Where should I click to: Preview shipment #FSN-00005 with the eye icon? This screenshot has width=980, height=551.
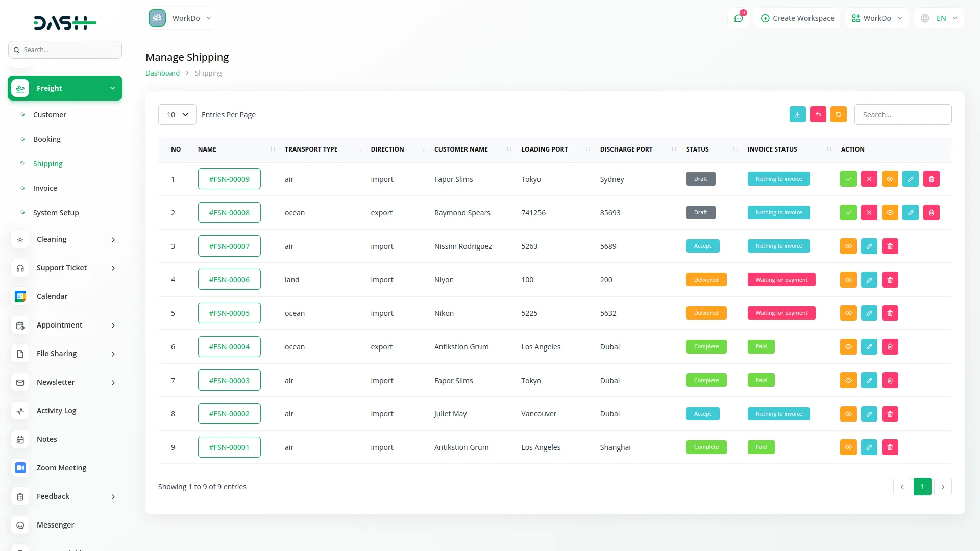[848, 313]
